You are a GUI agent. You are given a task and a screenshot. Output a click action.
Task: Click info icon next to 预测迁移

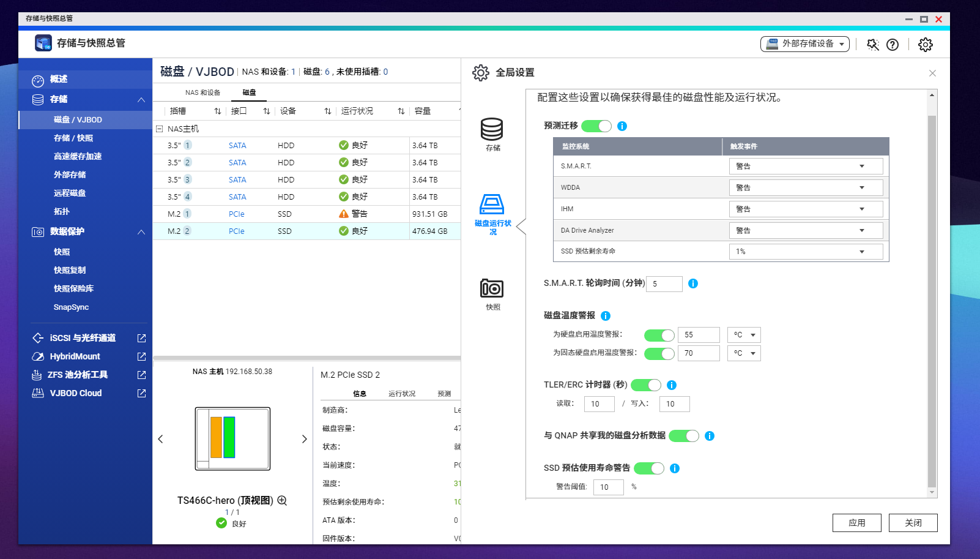(622, 126)
